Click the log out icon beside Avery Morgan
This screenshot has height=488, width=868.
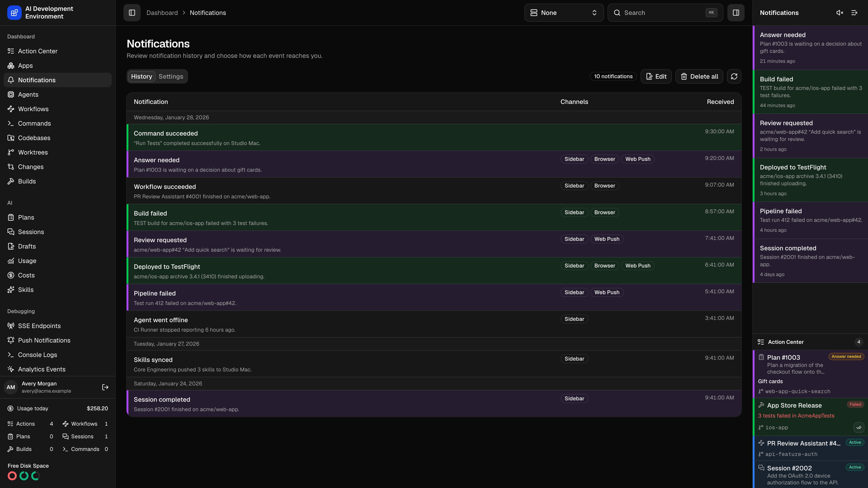click(x=105, y=387)
